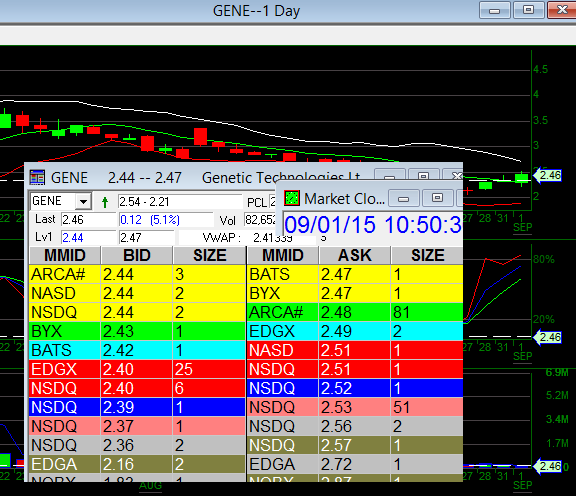
Task: Click the Genetic Technologies title text
Action: click(x=281, y=177)
